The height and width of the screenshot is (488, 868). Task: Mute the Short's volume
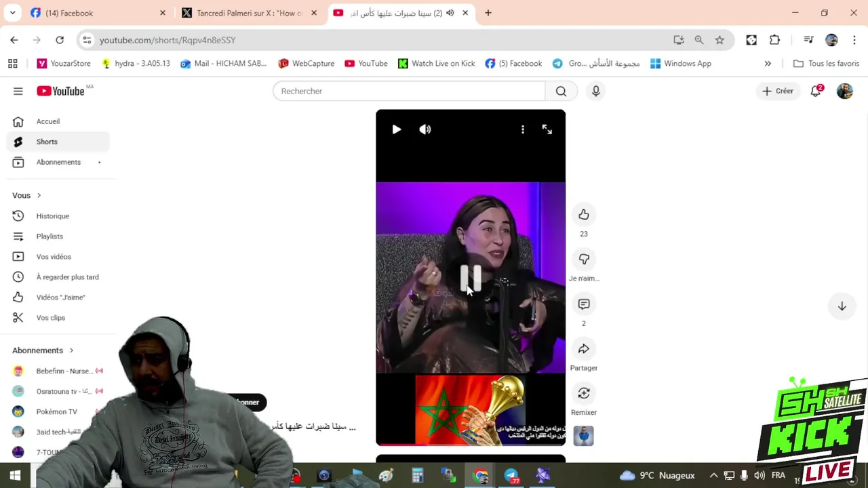tap(425, 129)
